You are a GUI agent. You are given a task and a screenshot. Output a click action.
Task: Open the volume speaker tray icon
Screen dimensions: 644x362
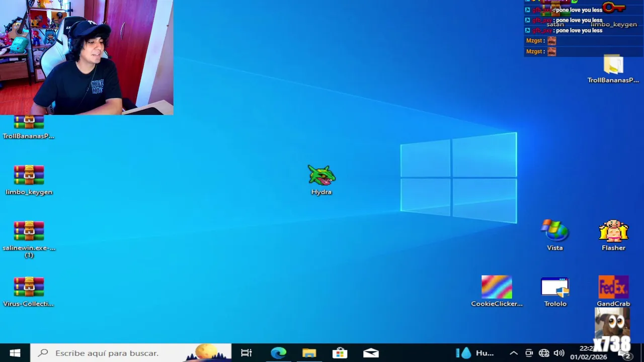pyautogui.click(x=559, y=353)
